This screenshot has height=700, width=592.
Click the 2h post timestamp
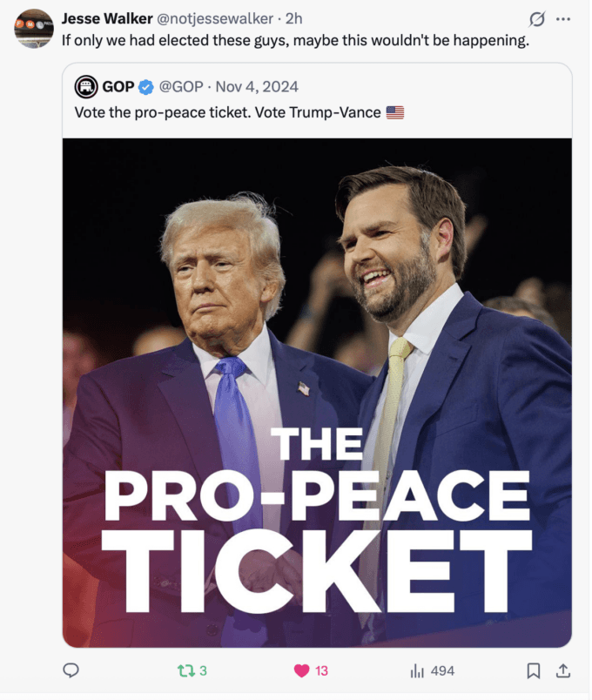[x=294, y=19]
